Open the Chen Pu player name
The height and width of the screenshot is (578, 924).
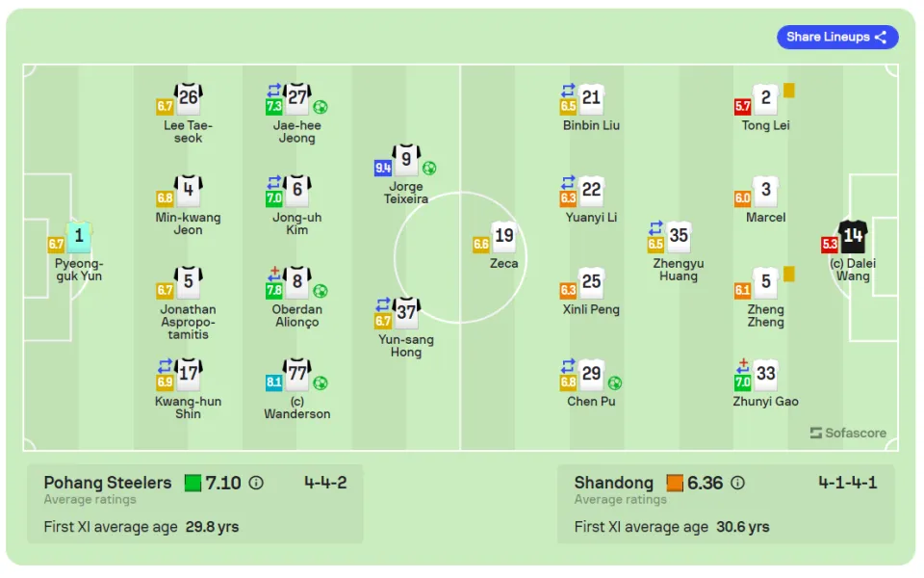pos(591,402)
